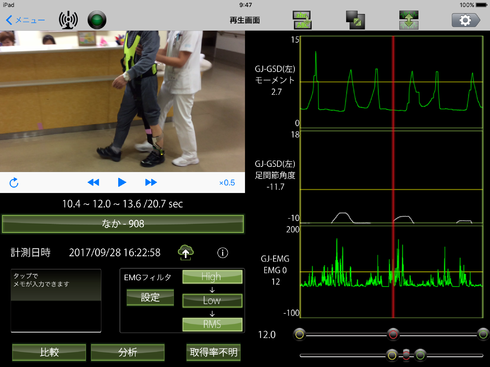The width and height of the screenshot is (490, 367).
Task: Toggle EMG Low filter
Action: 212,300
